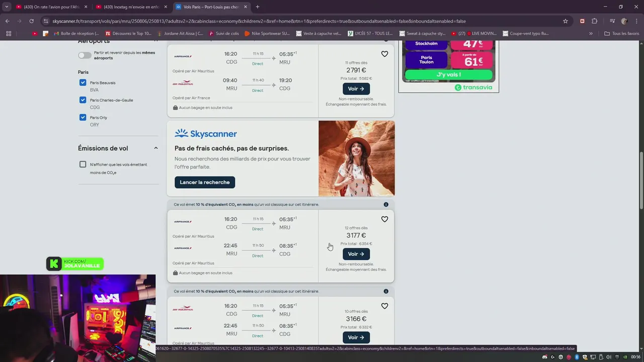Screen dimensions: 644x362
Task: Click "Prix total : 5 582 €" text
Action: 356,78
